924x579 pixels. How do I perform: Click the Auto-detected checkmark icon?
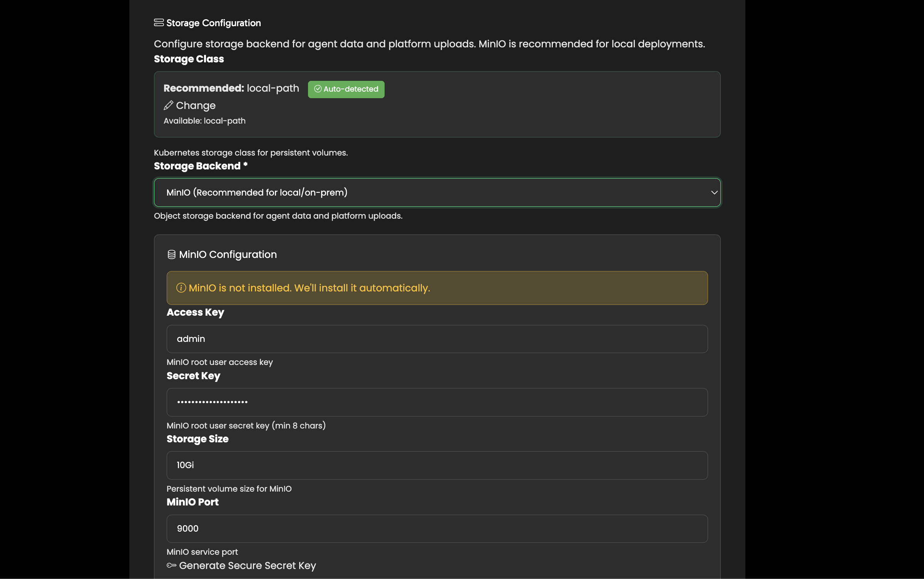click(x=318, y=89)
